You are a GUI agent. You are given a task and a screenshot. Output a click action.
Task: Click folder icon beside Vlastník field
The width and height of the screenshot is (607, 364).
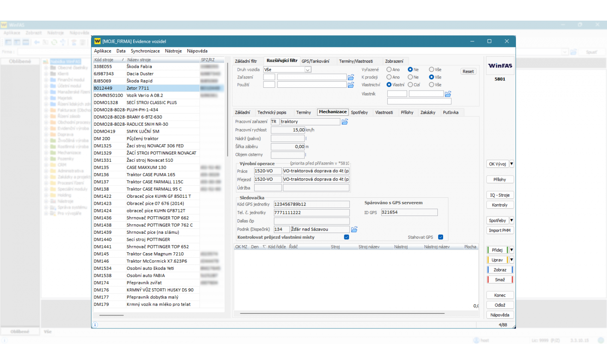pos(448,94)
